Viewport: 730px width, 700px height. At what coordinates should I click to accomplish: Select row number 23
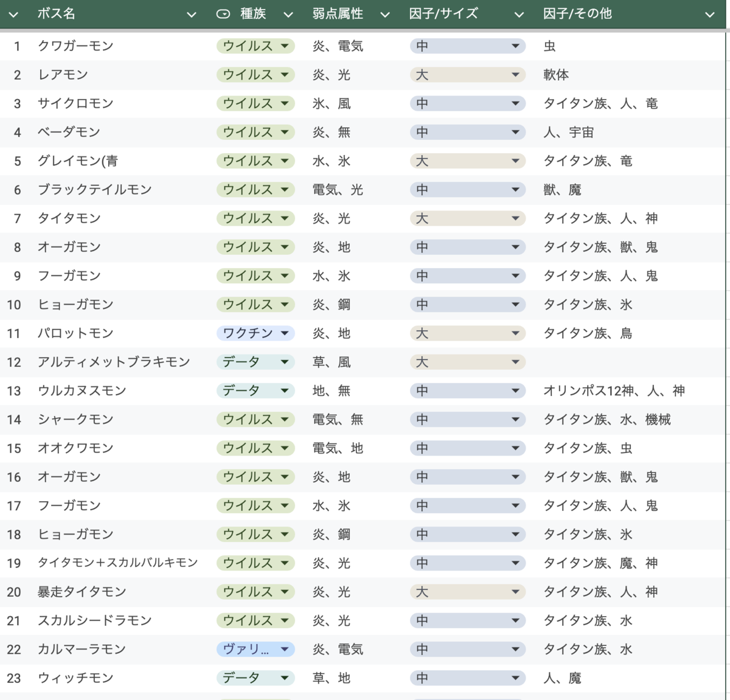point(14,677)
